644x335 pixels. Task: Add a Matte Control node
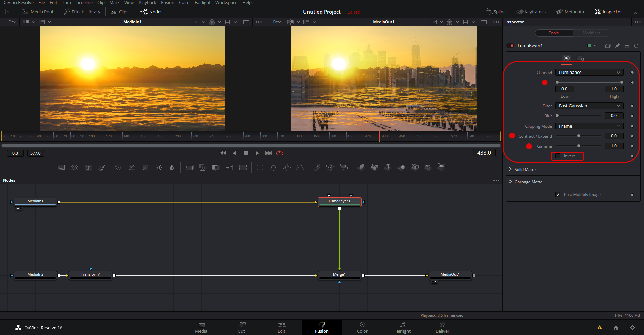pyautogui.click(x=216, y=167)
